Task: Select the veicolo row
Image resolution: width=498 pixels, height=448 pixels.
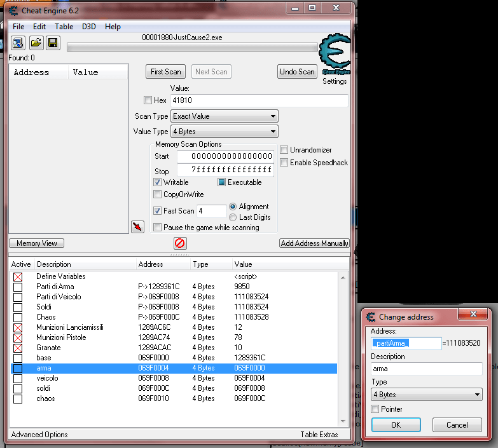Action: [174, 378]
